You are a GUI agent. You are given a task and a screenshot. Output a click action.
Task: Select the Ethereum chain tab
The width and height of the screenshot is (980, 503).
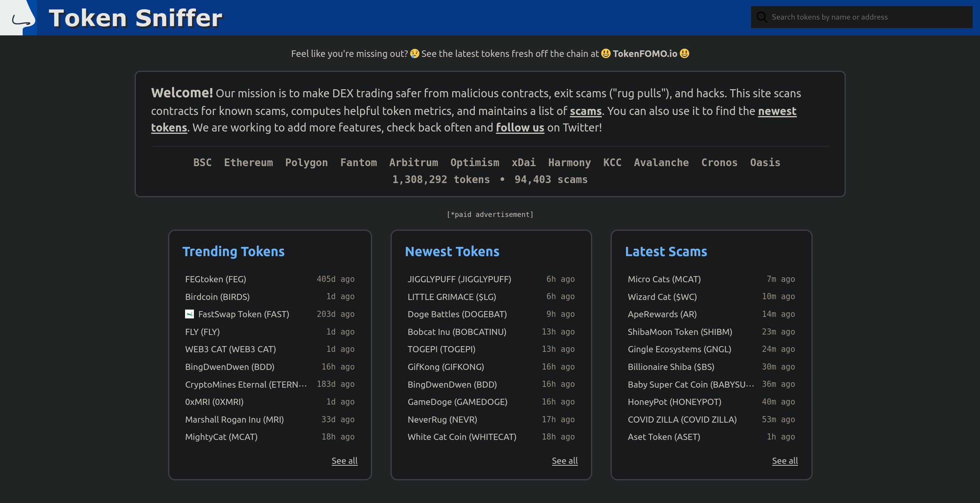[x=248, y=163]
